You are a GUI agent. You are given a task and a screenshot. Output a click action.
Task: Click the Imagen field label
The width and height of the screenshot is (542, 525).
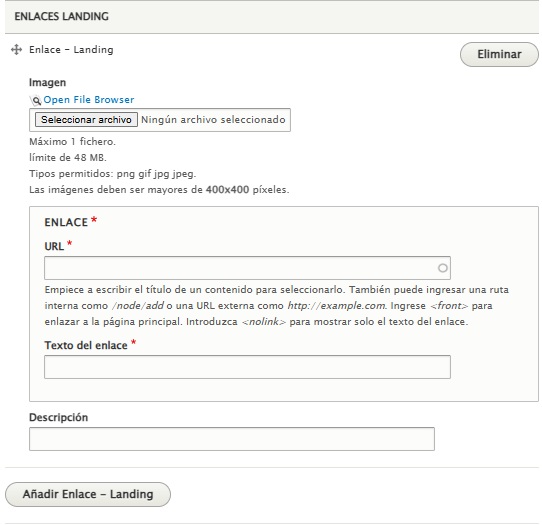coord(47,83)
